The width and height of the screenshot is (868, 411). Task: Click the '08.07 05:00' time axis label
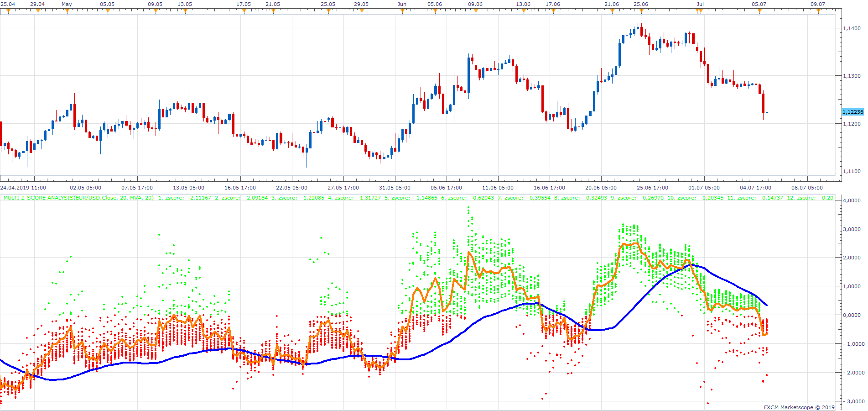(x=807, y=188)
